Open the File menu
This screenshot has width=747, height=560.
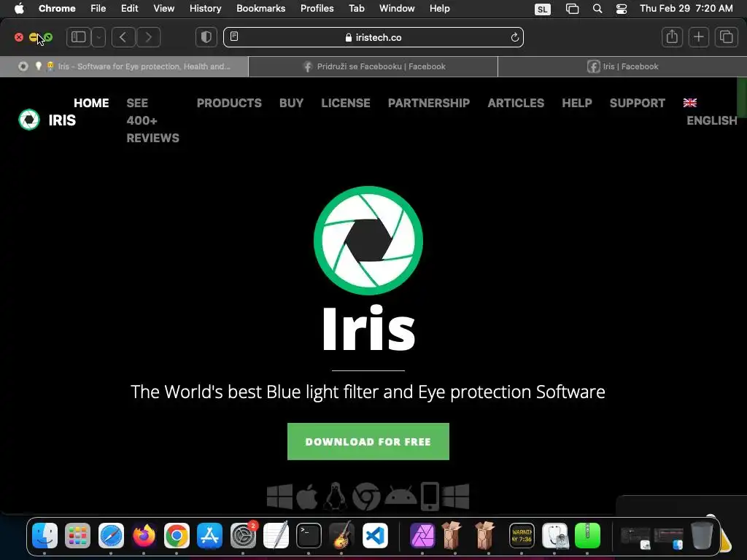[x=98, y=9]
